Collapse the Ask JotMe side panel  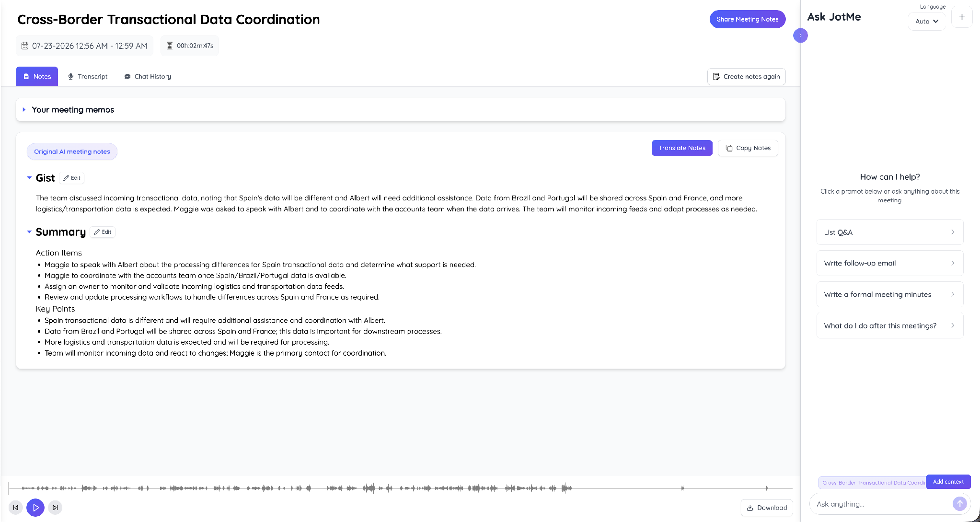tap(800, 35)
